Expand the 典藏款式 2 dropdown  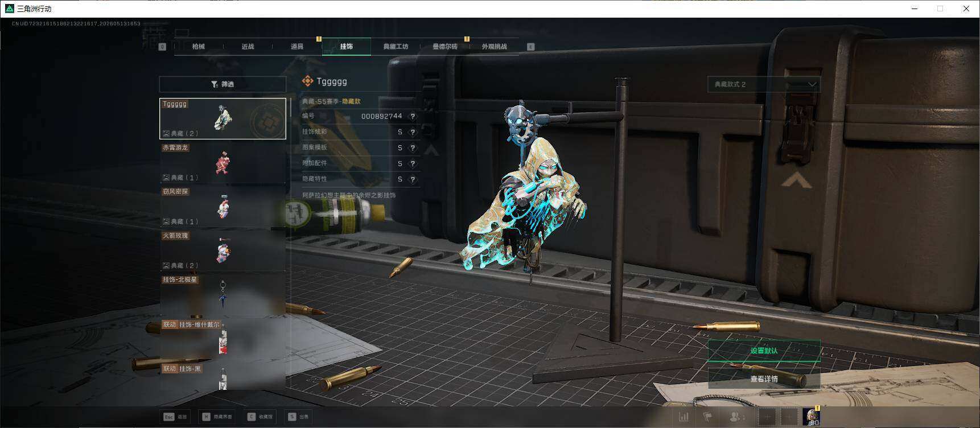click(x=764, y=84)
